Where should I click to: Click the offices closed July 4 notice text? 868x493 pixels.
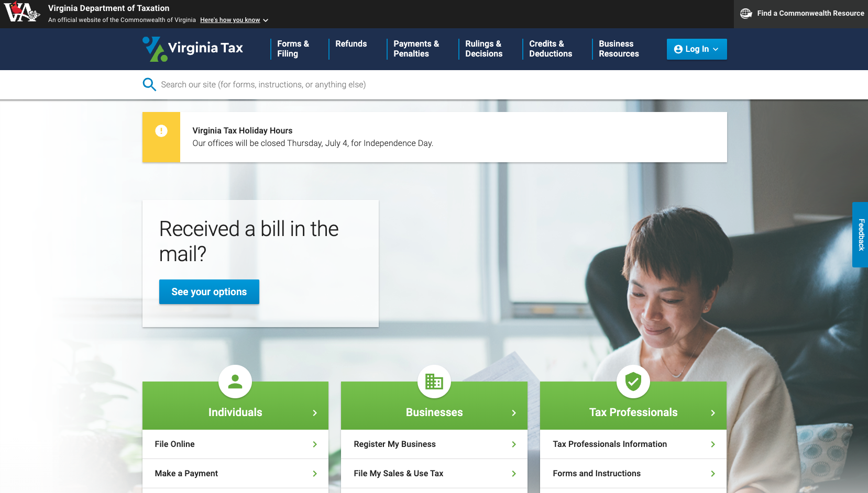[313, 143]
